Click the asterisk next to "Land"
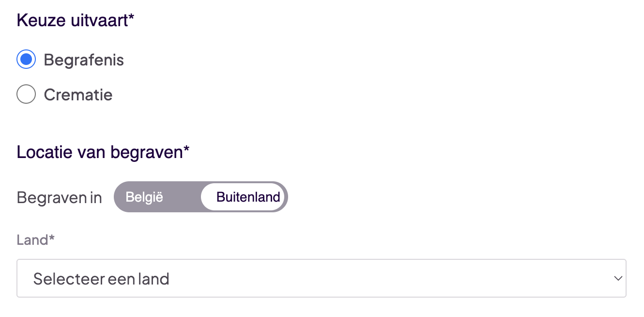Image resolution: width=644 pixels, height=317 pixels. tap(51, 238)
